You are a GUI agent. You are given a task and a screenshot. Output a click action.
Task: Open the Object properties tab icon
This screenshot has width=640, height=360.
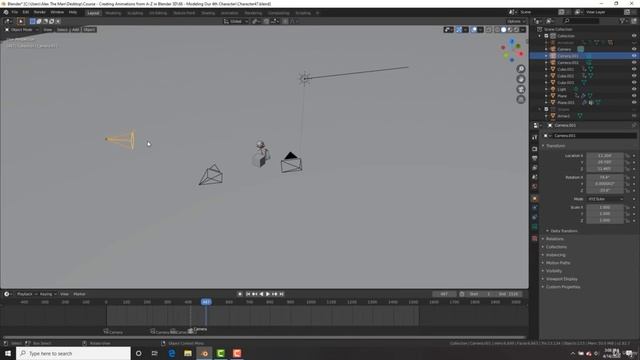click(x=535, y=198)
